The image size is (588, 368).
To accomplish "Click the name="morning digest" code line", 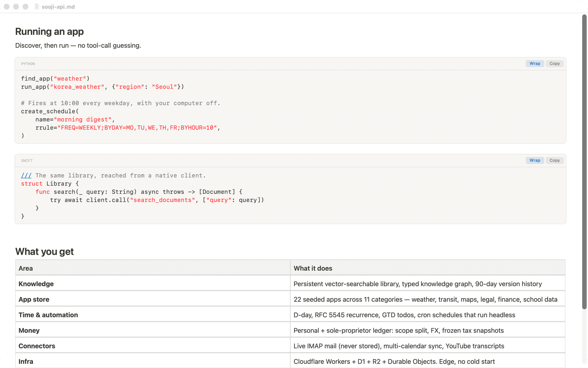I will (75, 119).
